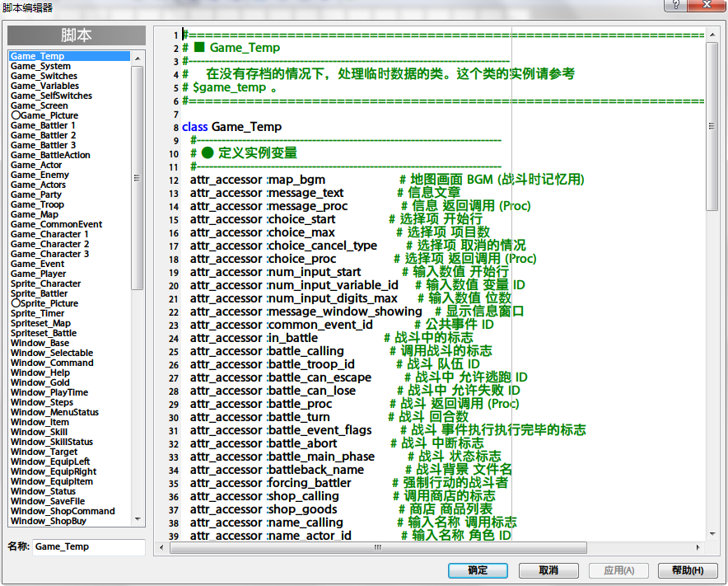Open the Window_Base script
Screen dimensions: 728x586
coord(40,343)
